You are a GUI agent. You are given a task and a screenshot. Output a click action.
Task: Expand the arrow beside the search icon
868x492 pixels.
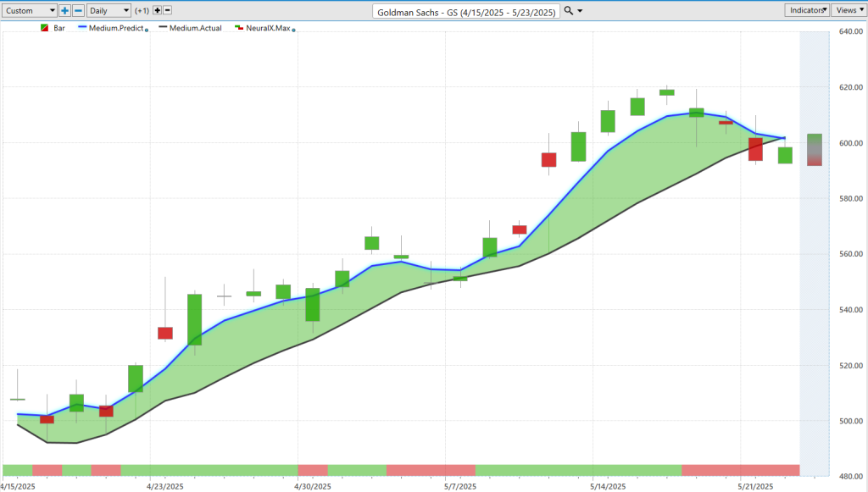pos(580,11)
